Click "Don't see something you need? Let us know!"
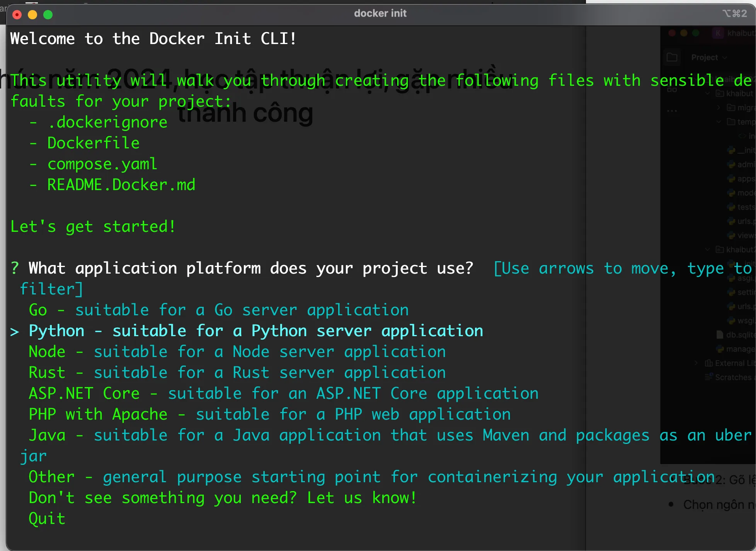This screenshot has width=756, height=551. 223,498
